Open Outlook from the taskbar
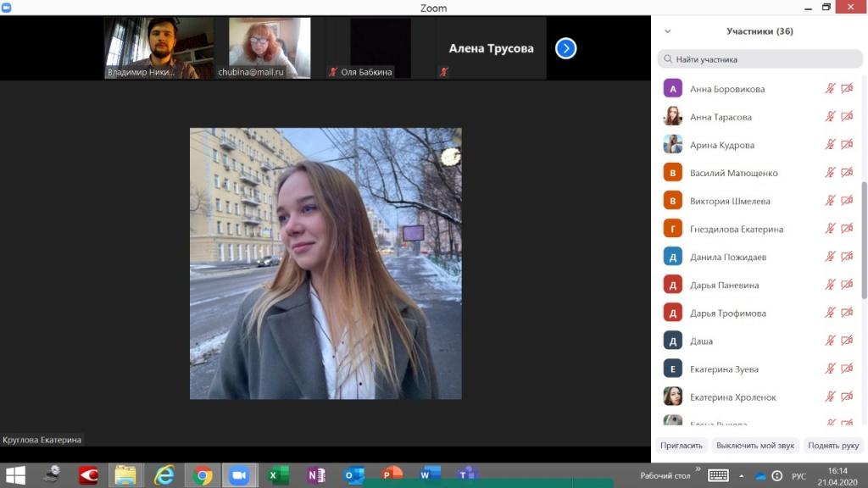 pyautogui.click(x=353, y=475)
